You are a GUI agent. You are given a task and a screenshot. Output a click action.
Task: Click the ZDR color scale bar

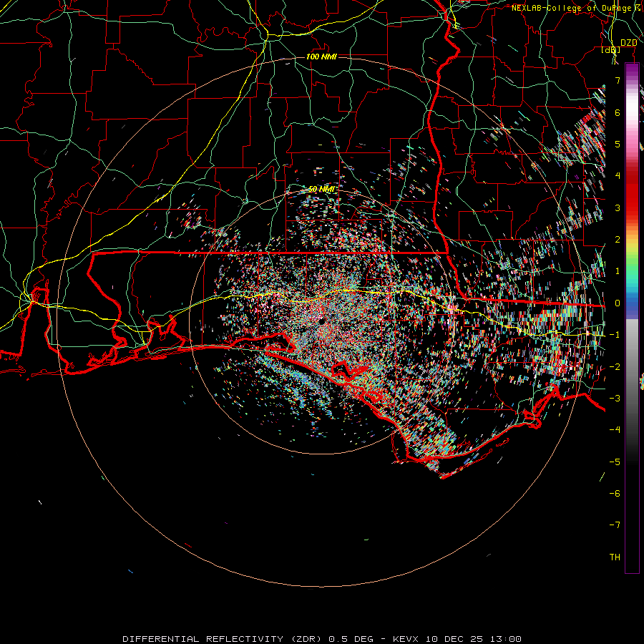coord(632,318)
